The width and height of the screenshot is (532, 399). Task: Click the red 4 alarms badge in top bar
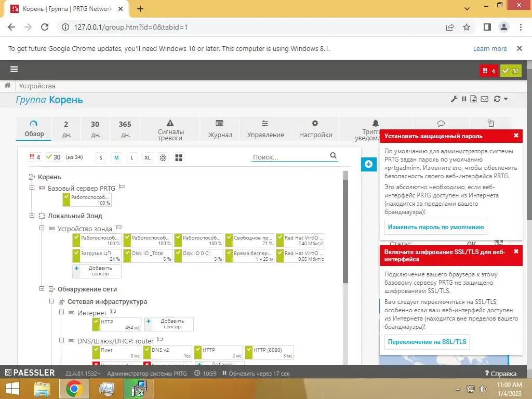pos(488,71)
